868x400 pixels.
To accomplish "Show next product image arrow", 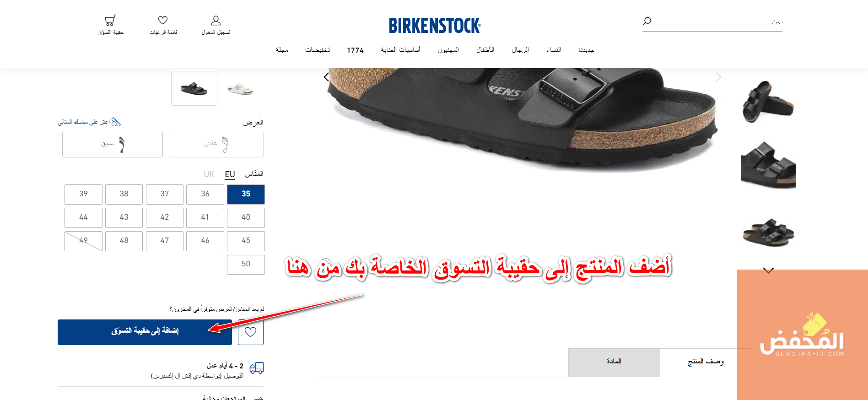I will point(718,77).
